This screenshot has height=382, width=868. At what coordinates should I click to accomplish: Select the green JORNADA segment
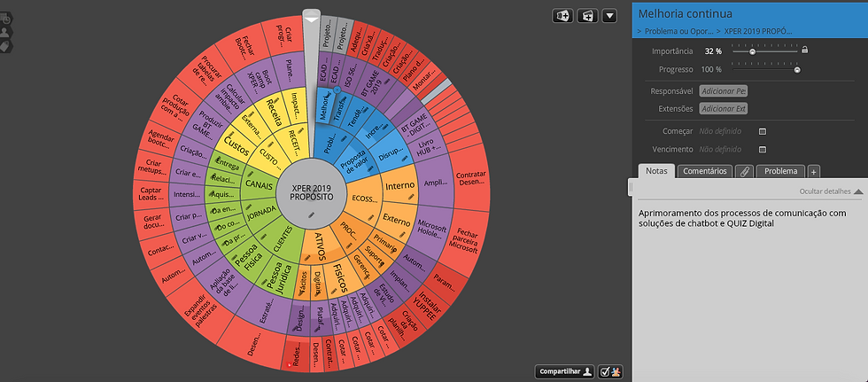tap(262, 213)
